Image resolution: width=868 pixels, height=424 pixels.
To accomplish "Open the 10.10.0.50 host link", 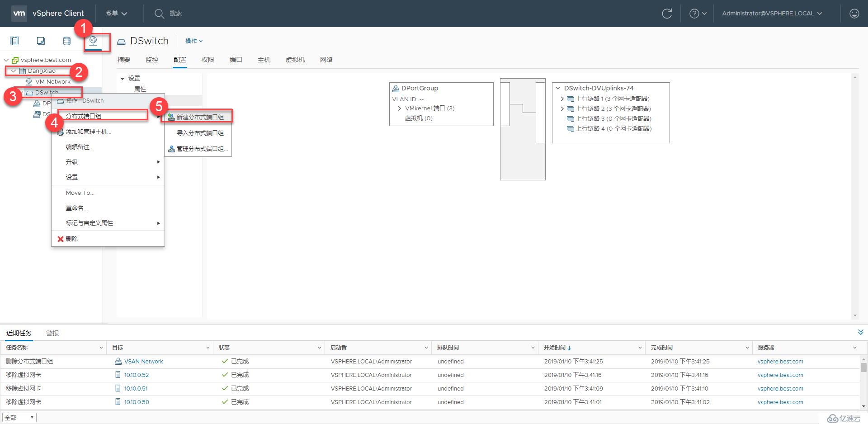I will click(137, 402).
